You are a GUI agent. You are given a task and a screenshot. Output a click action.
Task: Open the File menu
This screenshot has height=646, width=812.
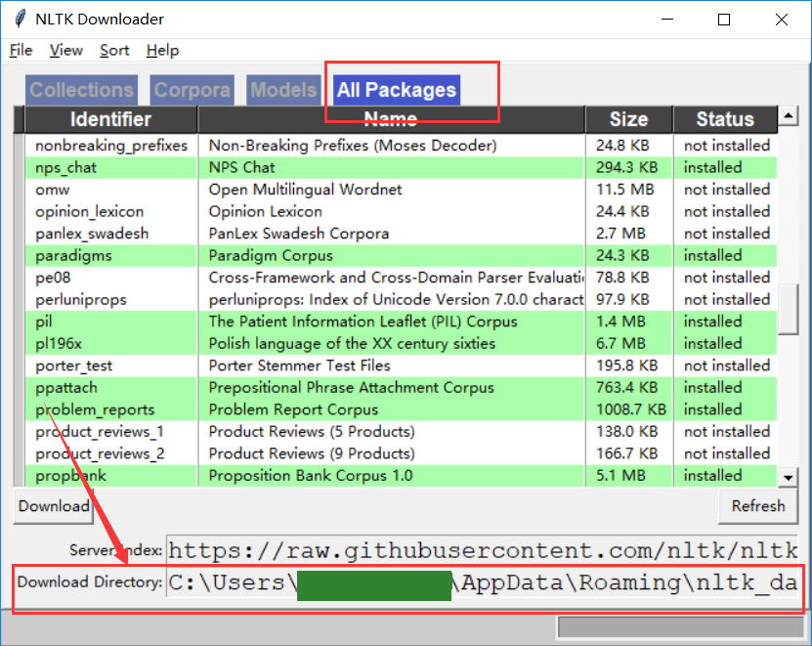[21, 50]
